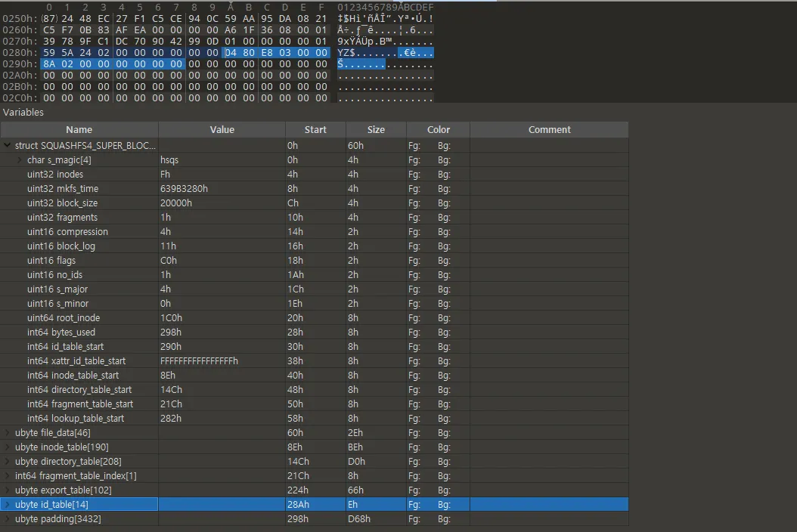The image size is (797, 532).
Task: Expand the ubyte file_data[46] array
Action: (8, 433)
